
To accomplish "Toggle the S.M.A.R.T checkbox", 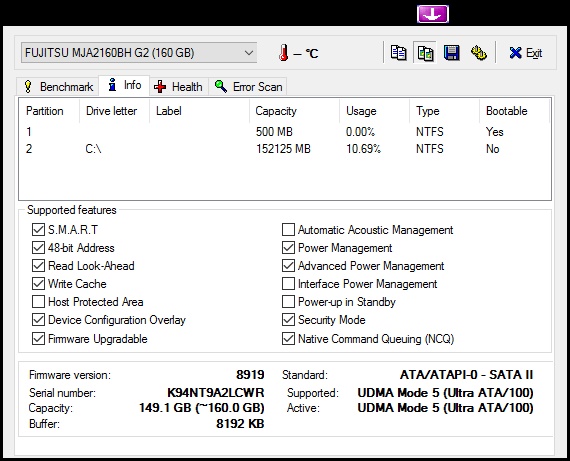I will pos(38,230).
